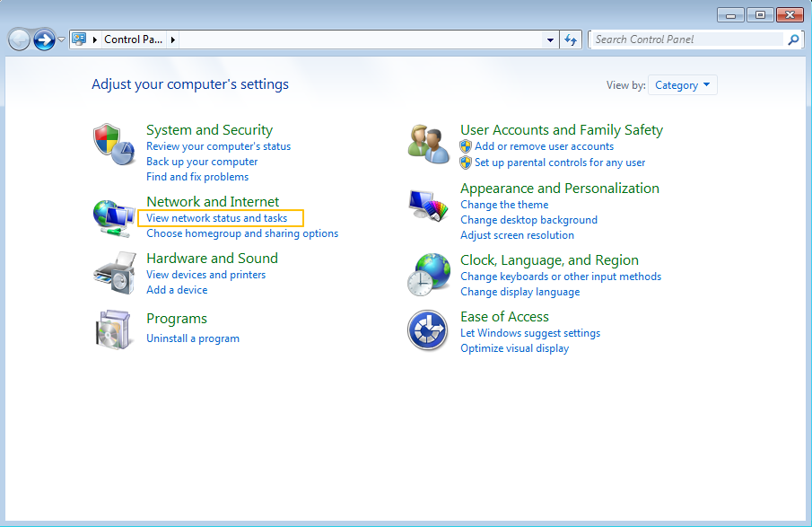Click the System and Security shield icon
The width and height of the screenshot is (812, 527).
point(113,145)
